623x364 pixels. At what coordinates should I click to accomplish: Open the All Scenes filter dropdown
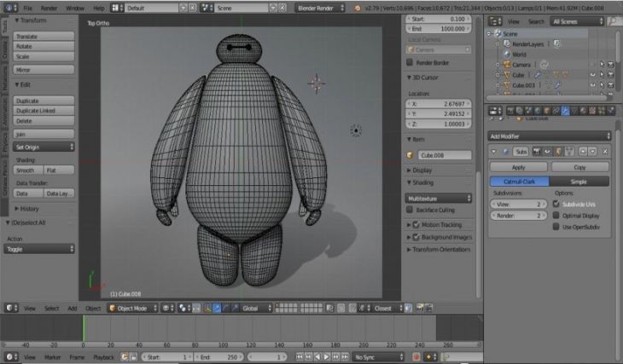click(577, 21)
